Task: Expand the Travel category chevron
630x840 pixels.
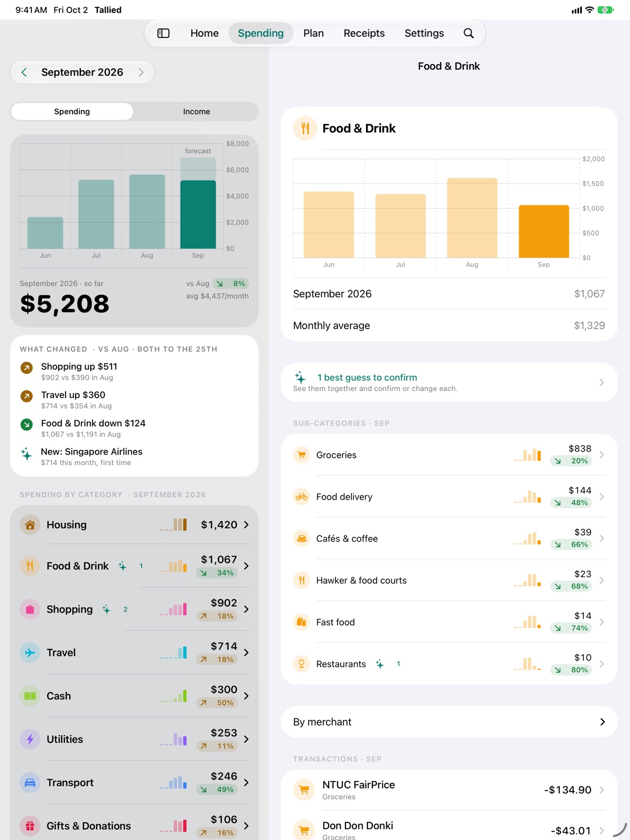Action: (x=246, y=653)
